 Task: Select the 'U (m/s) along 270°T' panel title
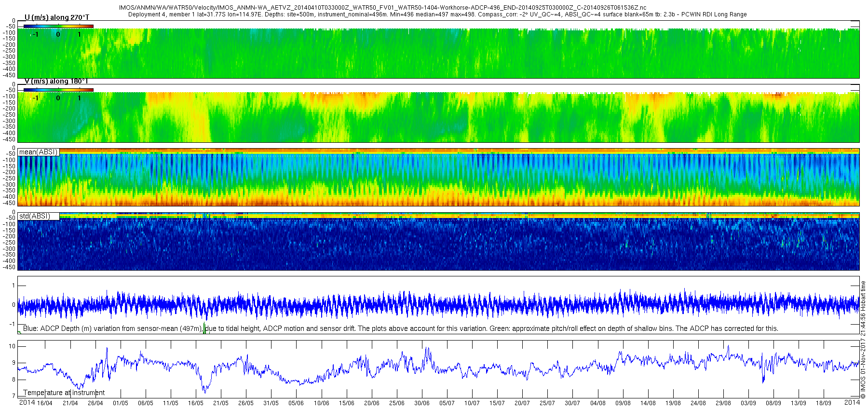pos(57,17)
